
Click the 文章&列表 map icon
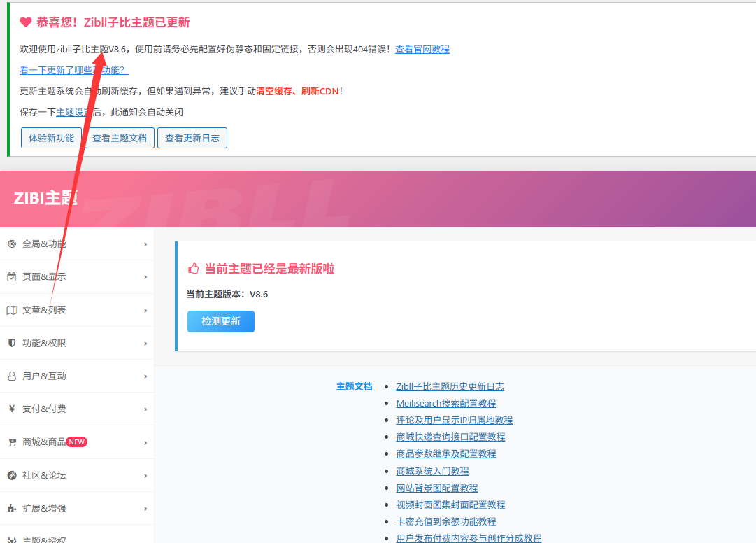click(11, 310)
